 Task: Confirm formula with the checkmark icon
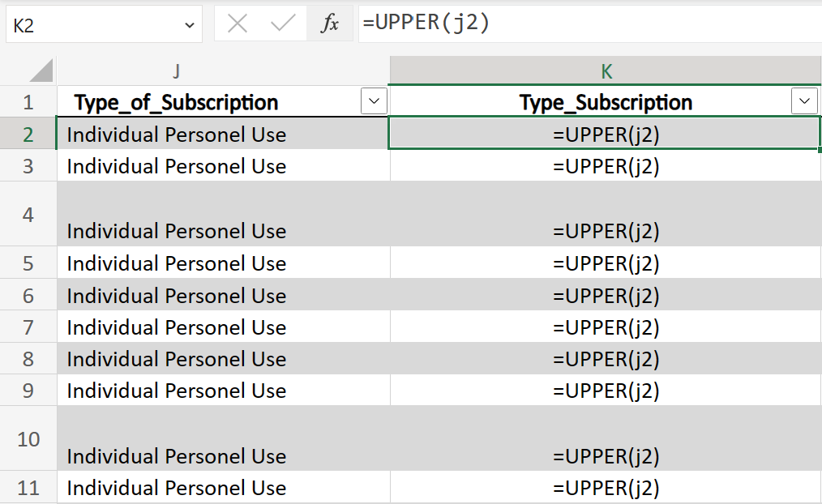[x=283, y=23]
